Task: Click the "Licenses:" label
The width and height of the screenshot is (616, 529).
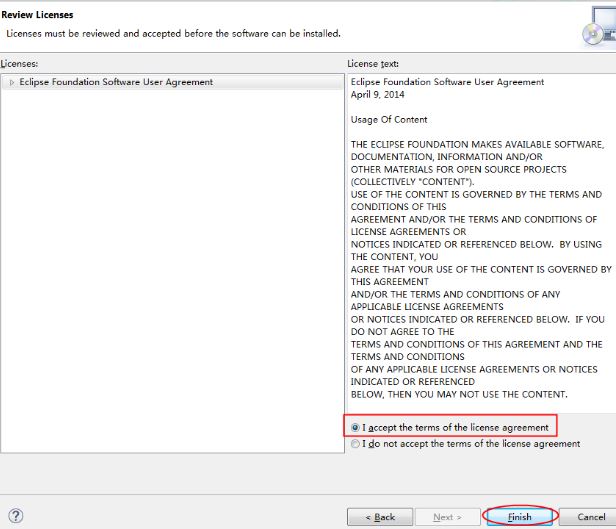Action: (19, 64)
